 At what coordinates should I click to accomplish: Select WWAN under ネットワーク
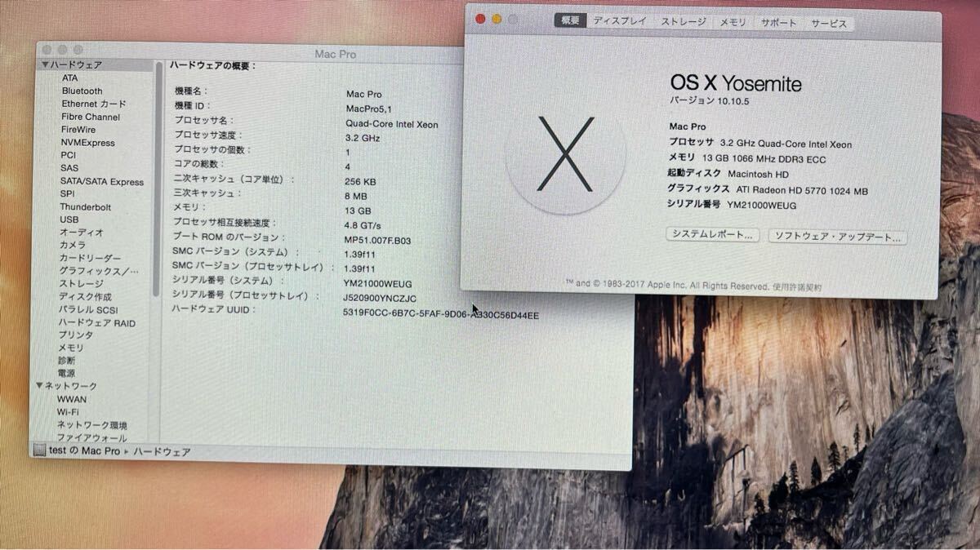click(72, 399)
